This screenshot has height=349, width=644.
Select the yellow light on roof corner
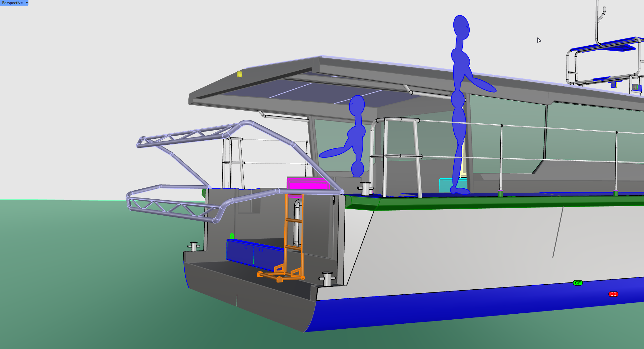239,74
